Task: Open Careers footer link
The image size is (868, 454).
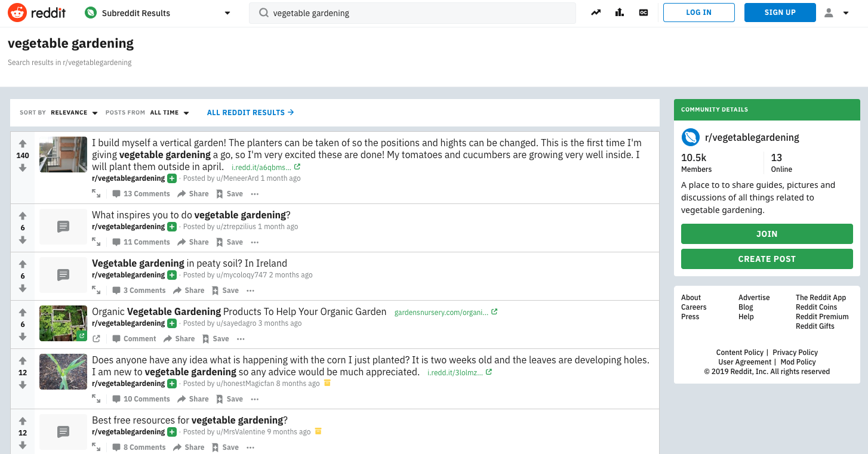Action: 694,307
